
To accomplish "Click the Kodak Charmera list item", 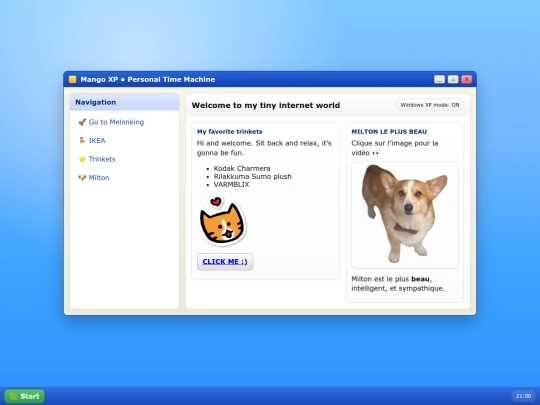I will [x=242, y=168].
